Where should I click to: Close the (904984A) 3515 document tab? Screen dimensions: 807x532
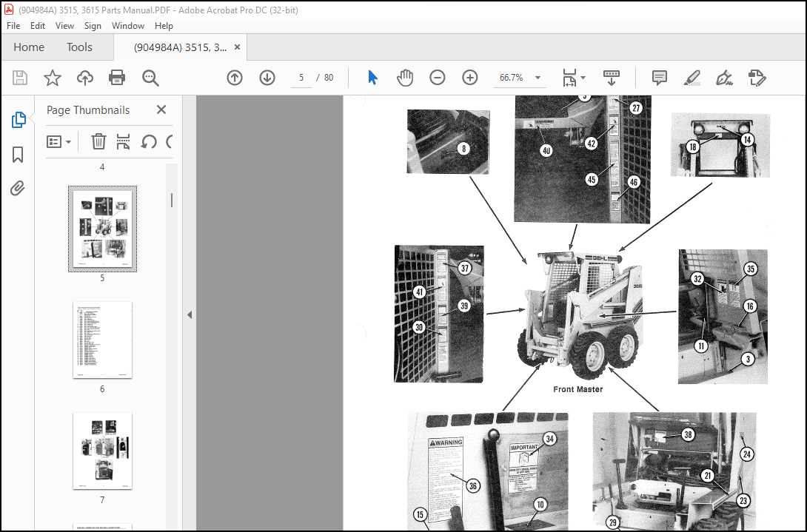pos(237,47)
